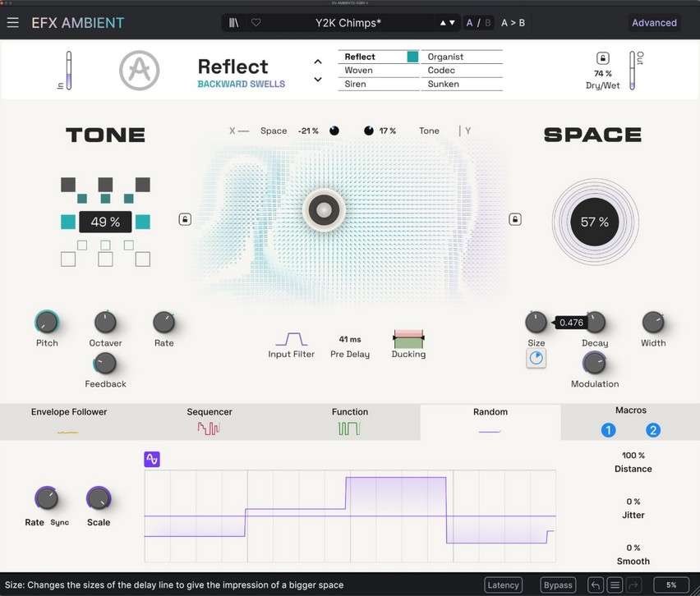This screenshot has height=596, width=700.
Task: Select the Woven effect mode
Action: click(x=378, y=70)
